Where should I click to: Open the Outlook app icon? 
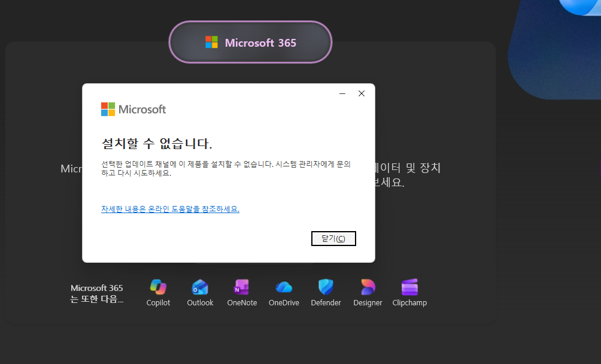pyautogui.click(x=200, y=287)
